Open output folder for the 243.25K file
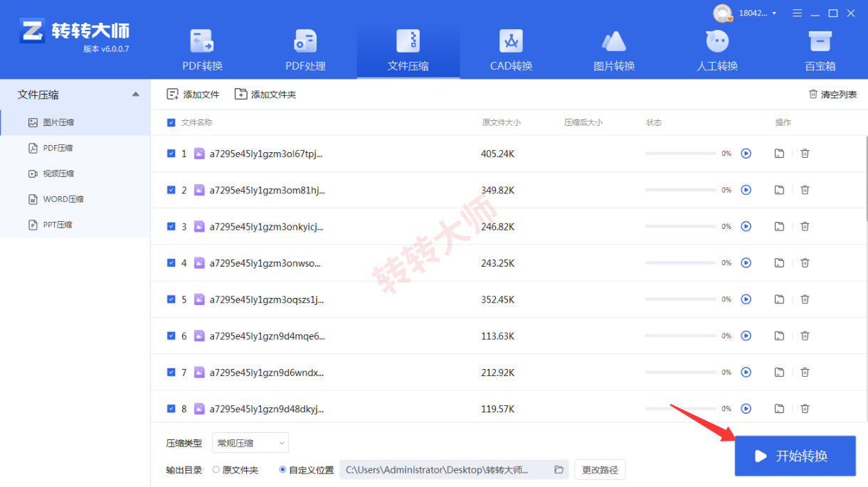 [779, 263]
